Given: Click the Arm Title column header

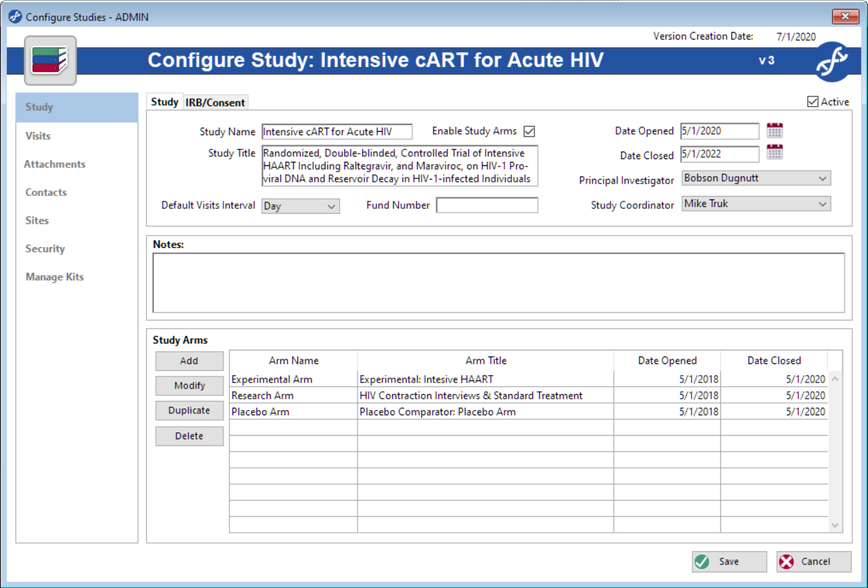Looking at the screenshot, I should 485,361.
